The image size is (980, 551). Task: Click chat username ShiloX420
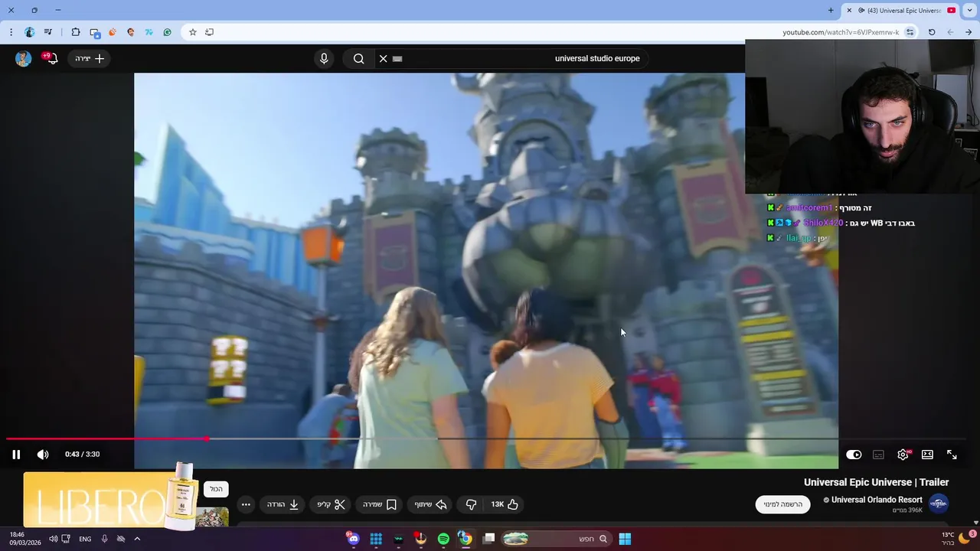[x=823, y=223]
